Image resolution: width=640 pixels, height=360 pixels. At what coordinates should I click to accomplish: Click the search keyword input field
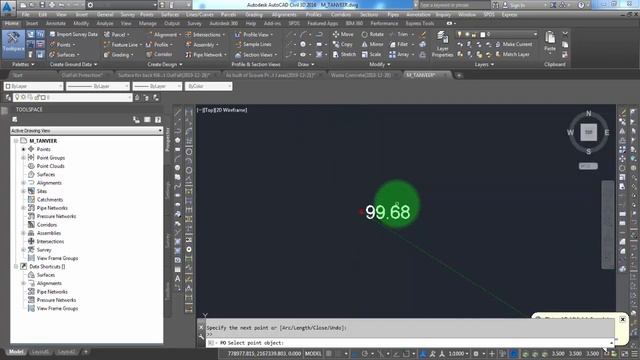click(x=454, y=5)
